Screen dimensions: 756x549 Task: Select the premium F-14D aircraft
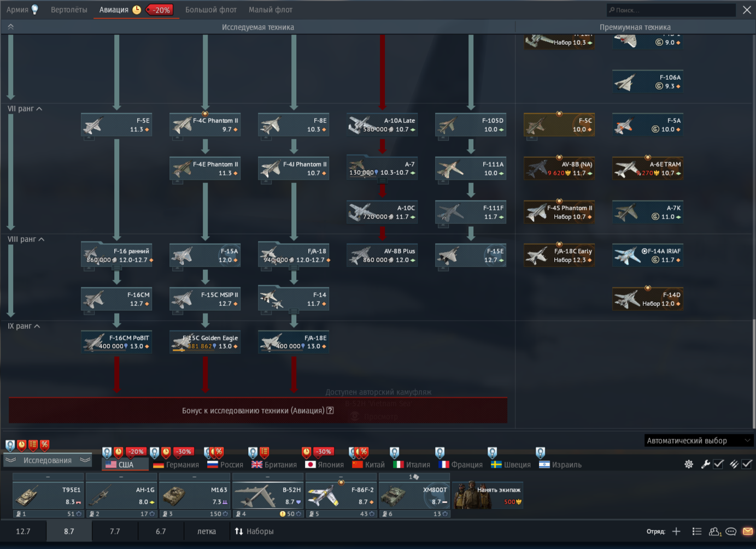[648, 299]
